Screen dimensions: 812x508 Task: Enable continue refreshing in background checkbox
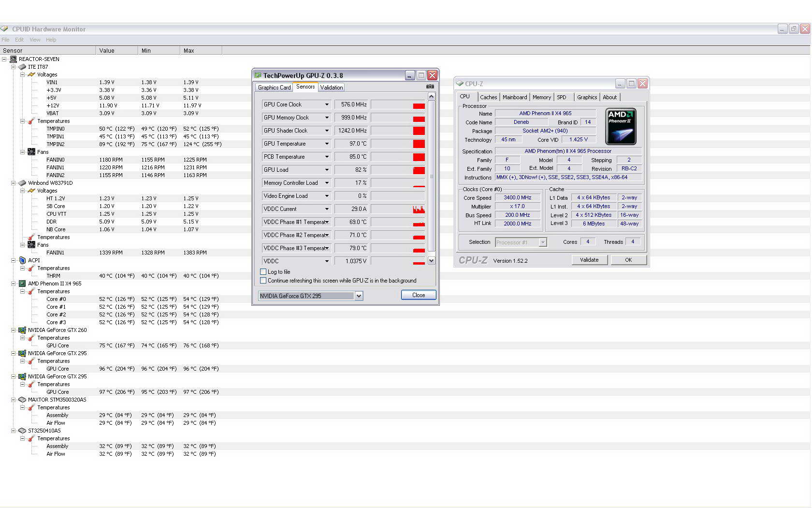(x=263, y=281)
